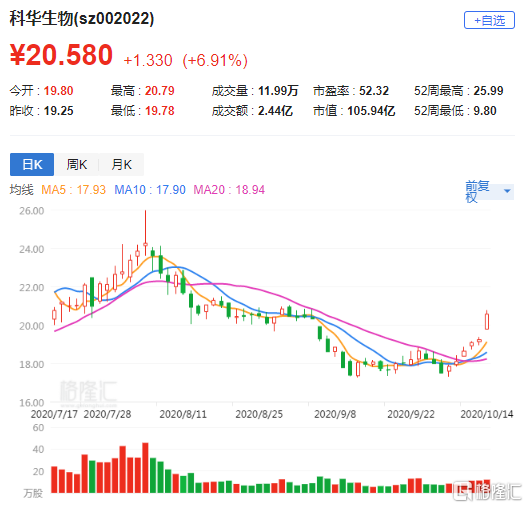Click the 市盈率 value 52.32
The height and width of the screenshot is (508, 528).
[374, 91]
